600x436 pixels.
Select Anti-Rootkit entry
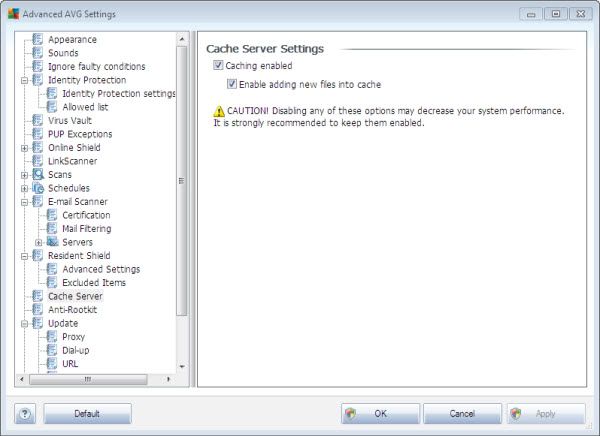72,310
